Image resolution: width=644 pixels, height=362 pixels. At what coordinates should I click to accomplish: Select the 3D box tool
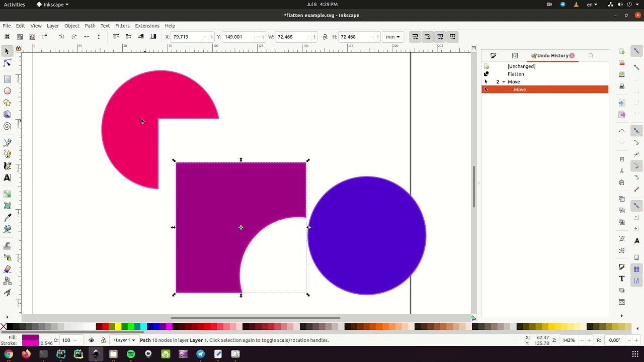point(7,115)
